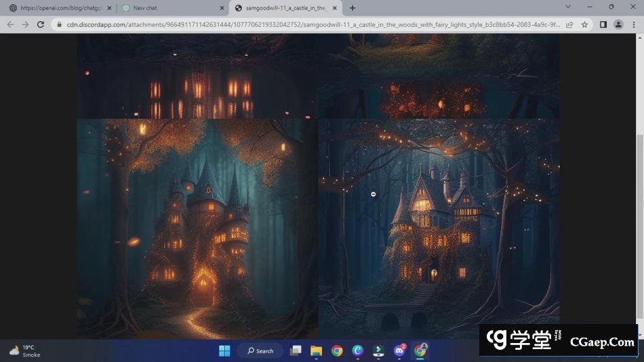Open Discord from the taskbar

400,350
